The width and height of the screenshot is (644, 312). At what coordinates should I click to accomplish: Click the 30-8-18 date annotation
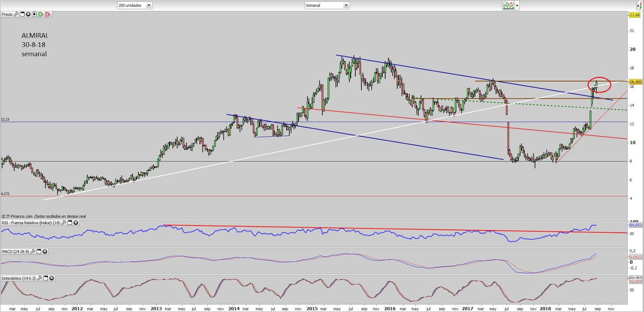(33, 45)
